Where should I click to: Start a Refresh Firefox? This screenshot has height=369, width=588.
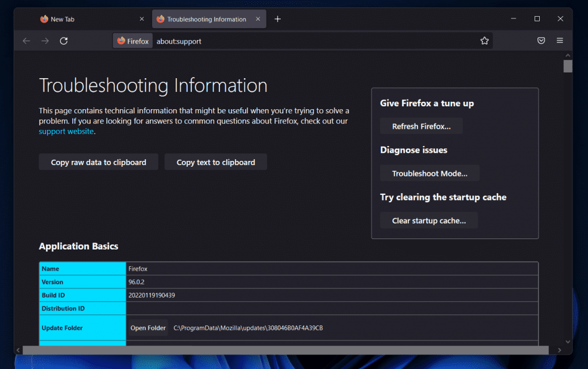coord(421,126)
